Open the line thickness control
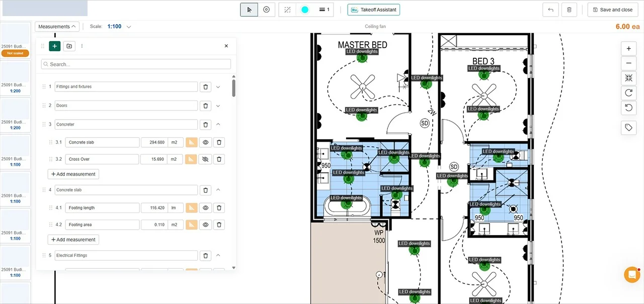This screenshot has height=304, width=644. pos(325,10)
